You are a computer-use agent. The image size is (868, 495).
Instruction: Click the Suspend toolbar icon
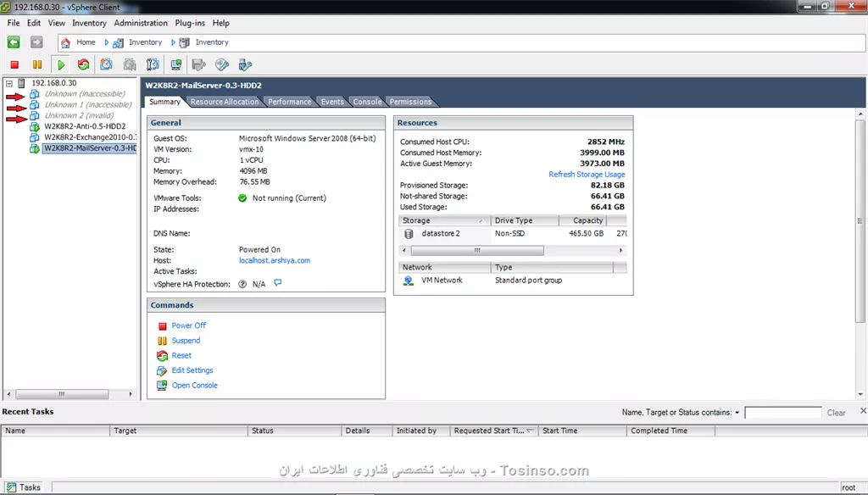(37, 64)
